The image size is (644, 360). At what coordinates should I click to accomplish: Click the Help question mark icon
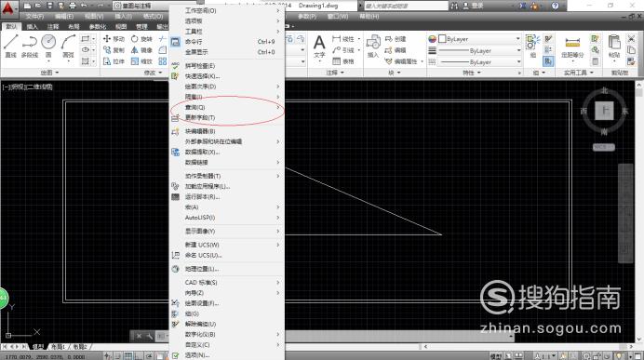(556, 6)
